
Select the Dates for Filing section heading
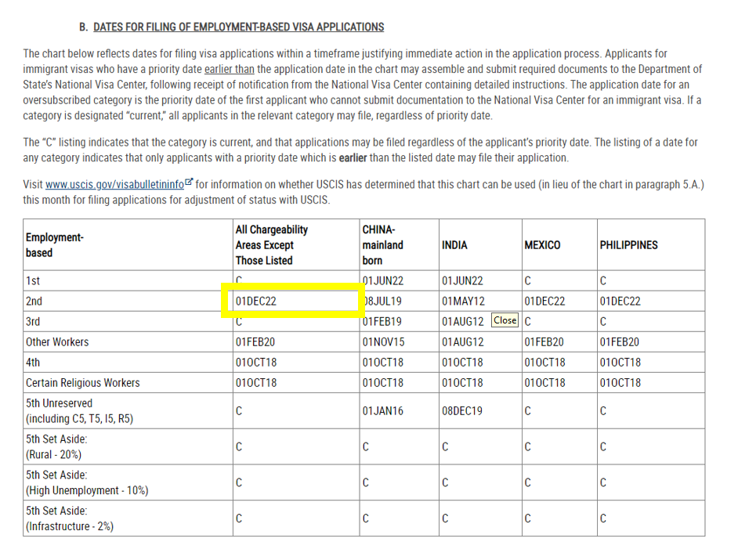coord(238,27)
